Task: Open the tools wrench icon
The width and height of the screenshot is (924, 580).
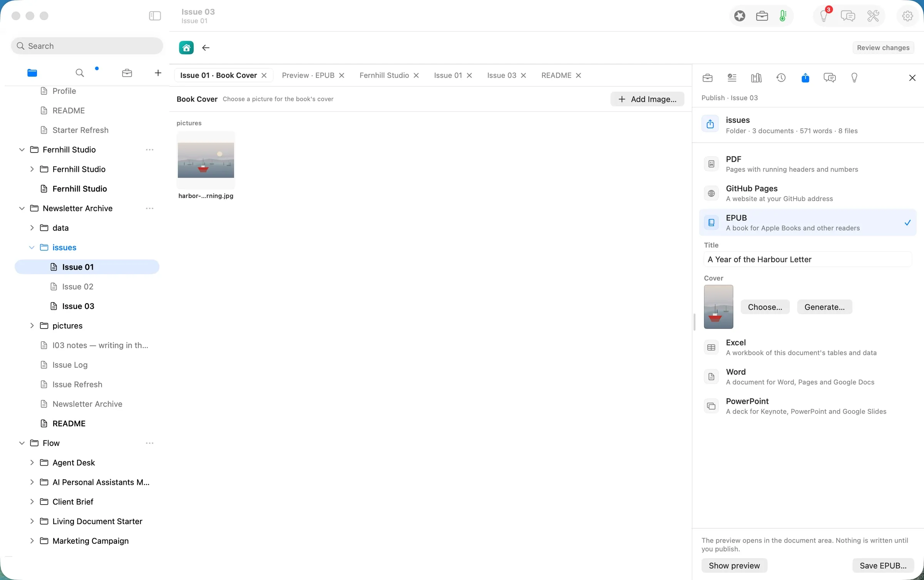Action: coord(873,16)
